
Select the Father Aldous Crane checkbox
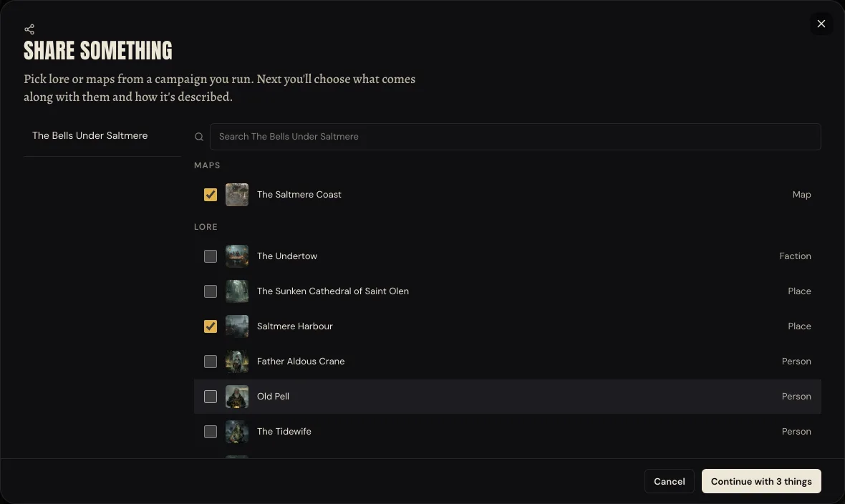tap(210, 361)
